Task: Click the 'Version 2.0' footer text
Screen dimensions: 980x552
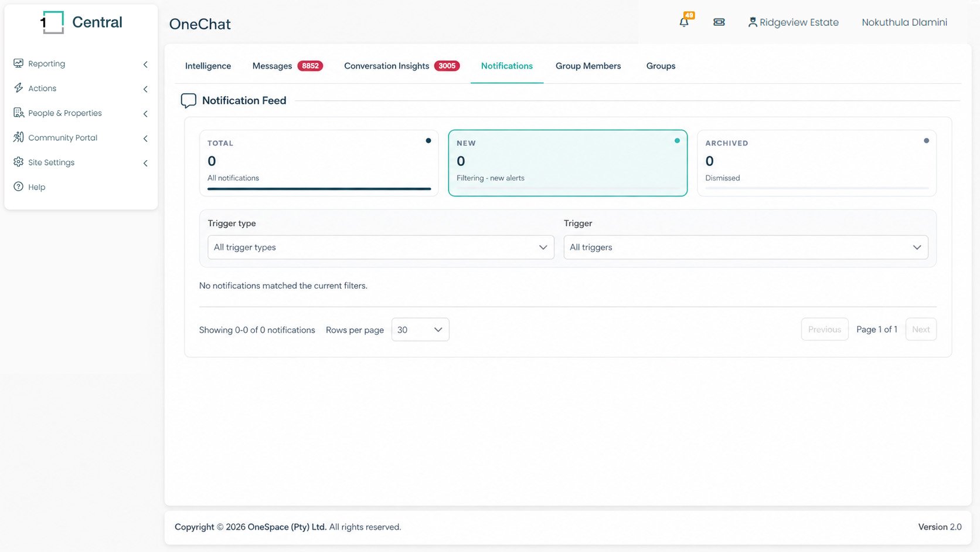Action: click(940, 527)
